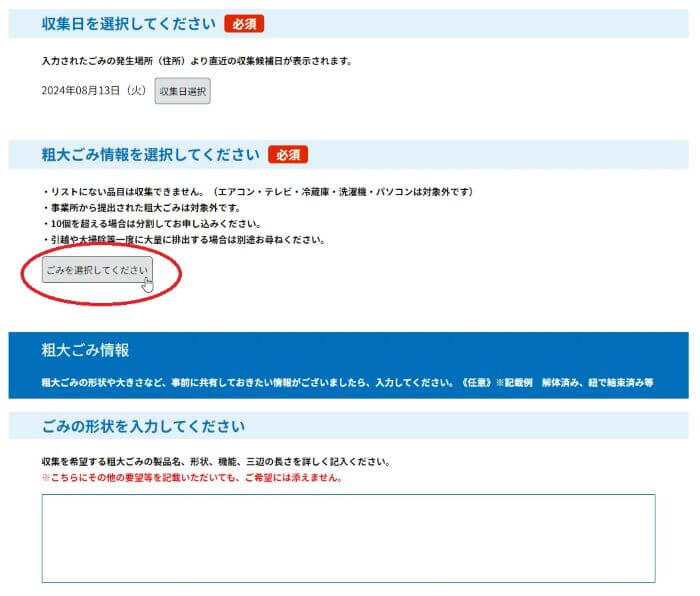Click the note 10個を超える場合は分割して

[x=152, y=224]
